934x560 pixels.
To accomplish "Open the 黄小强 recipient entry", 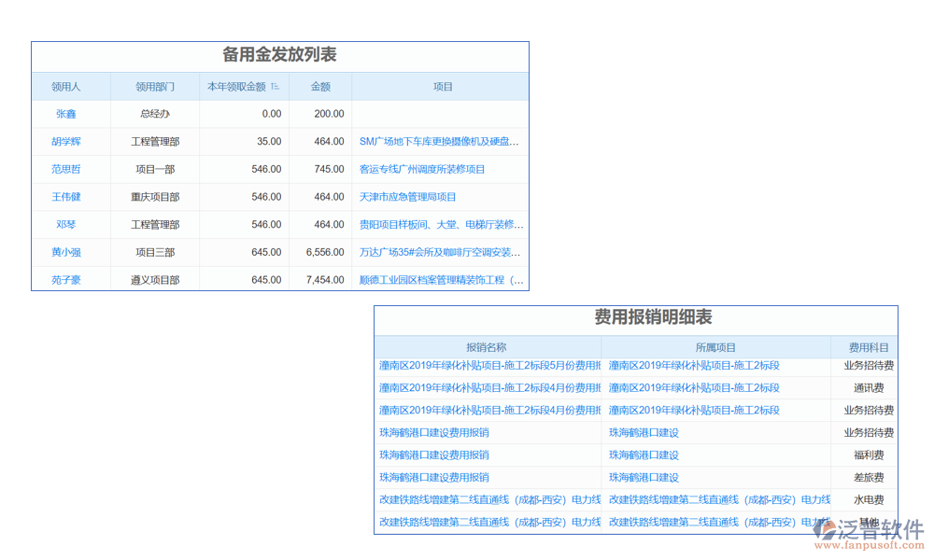I will [x=66, y=252].
